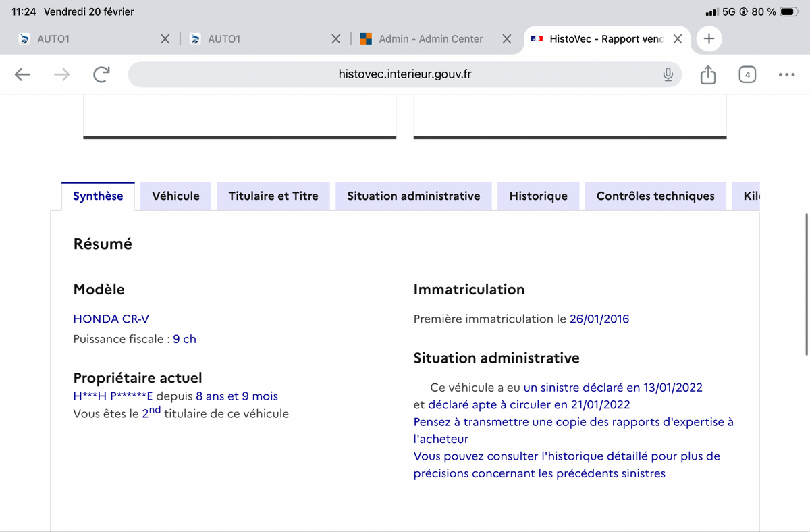This screenshot has height=532, width=810.
Task: Open the Titulaire et Titre tab
Action: click(273, 196)
